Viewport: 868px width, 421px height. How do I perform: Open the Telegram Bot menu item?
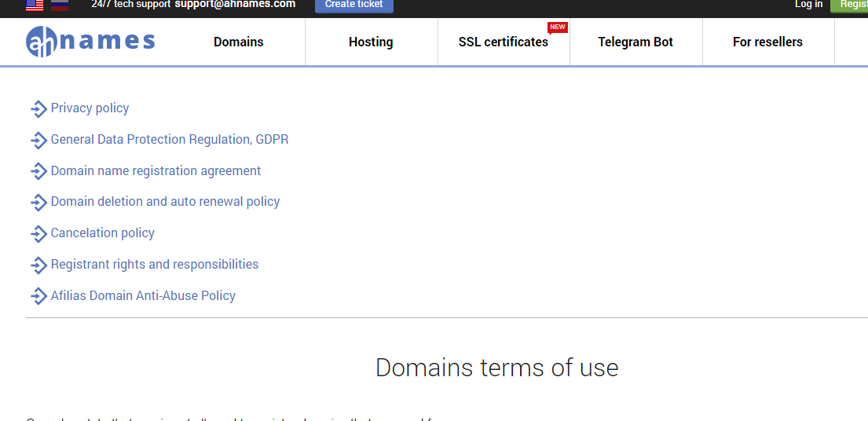[635, 42]
